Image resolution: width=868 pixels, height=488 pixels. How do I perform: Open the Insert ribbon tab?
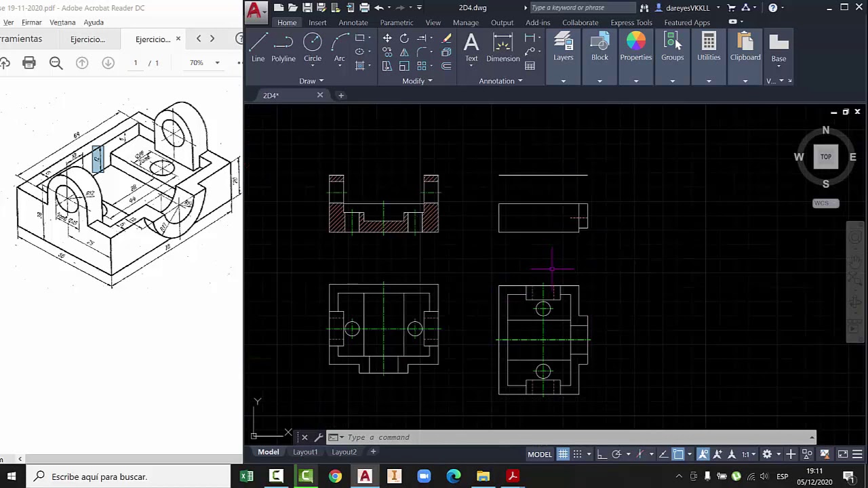tap(317, 22)
